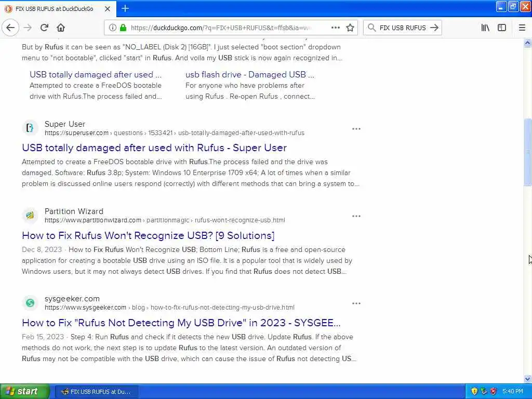Open 'USB totally damaged after used with Rufus' result

click(x=154, y=148)
